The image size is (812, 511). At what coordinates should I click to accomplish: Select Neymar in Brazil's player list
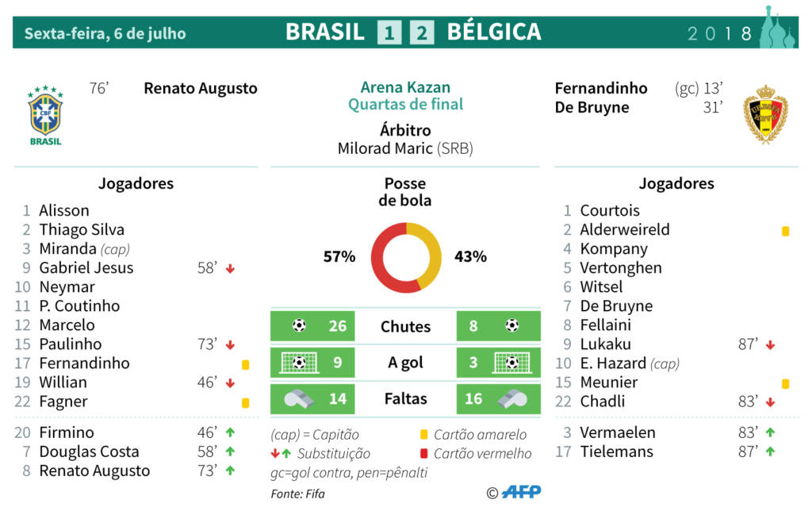click(67, 287)
